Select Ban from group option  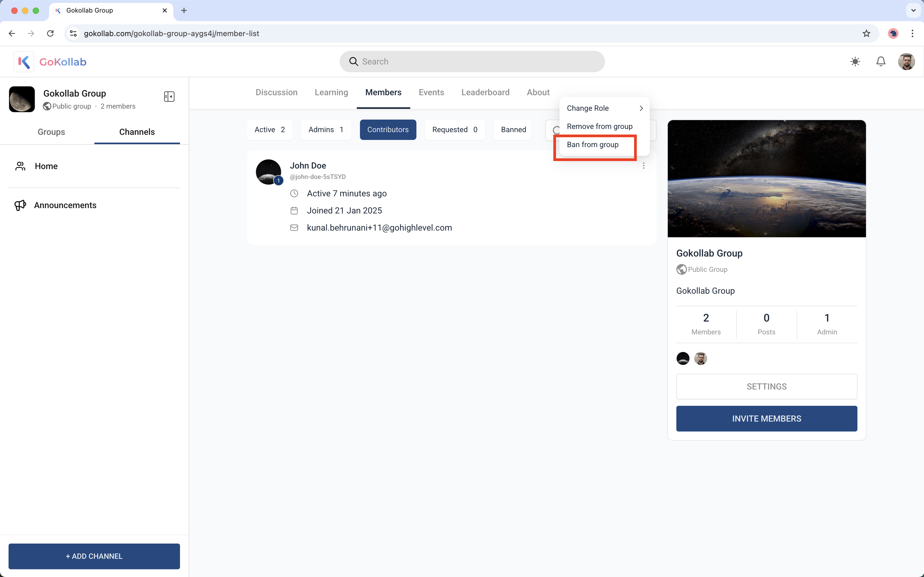click(592, 145)
